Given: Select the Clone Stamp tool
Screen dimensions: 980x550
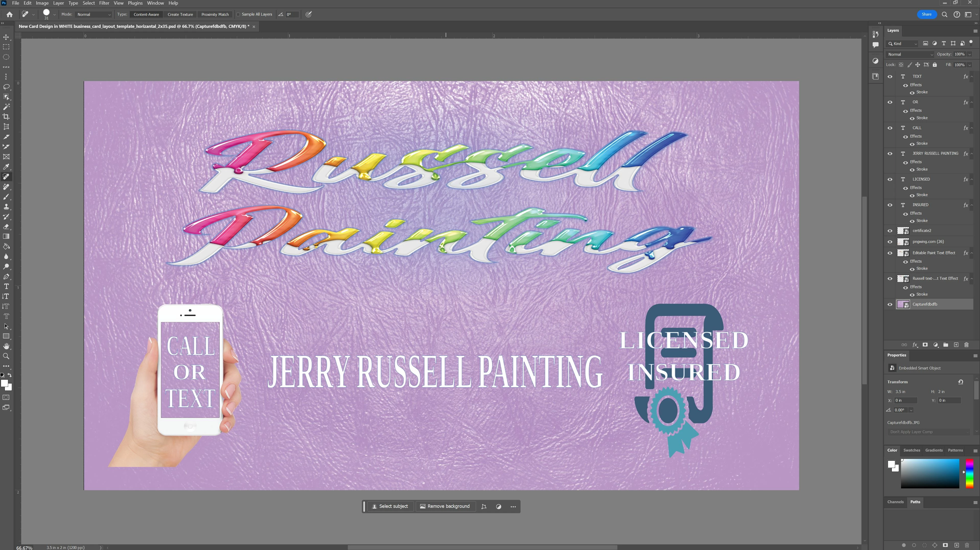Looking at the screenshot, I should pyautogui.click(x=6, y=207).
